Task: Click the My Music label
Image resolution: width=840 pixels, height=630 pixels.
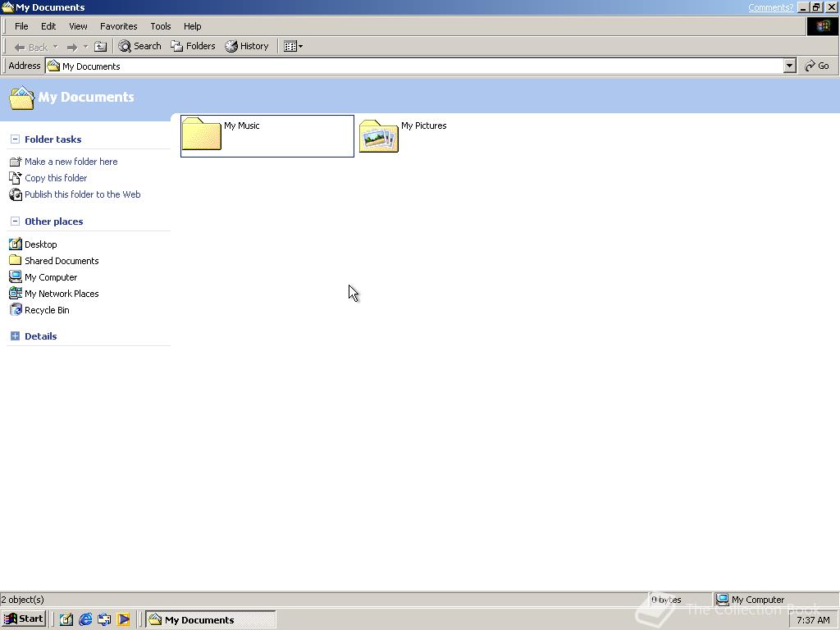Action: coord(242,126)
